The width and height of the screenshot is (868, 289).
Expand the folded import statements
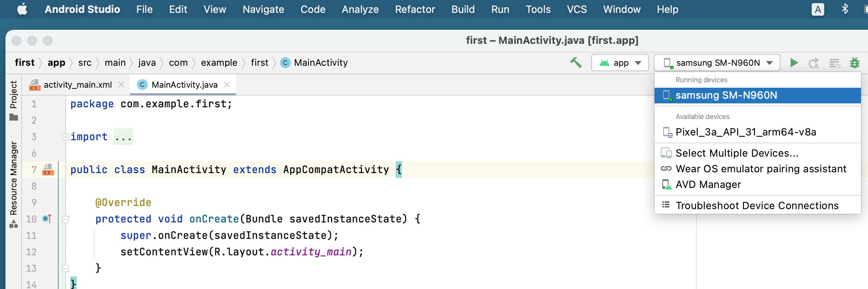[66, 137]
